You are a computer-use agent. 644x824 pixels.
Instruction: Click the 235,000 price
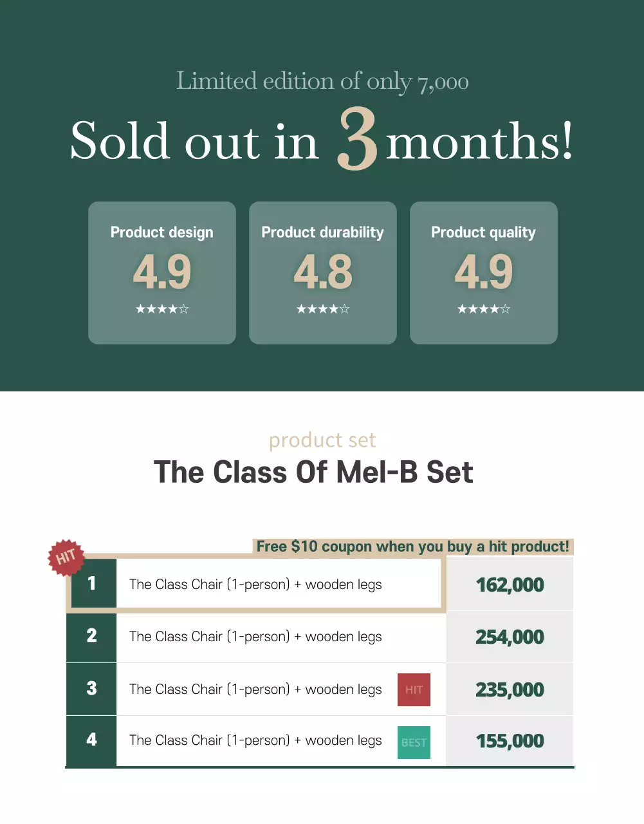click(x=510, y=689)
